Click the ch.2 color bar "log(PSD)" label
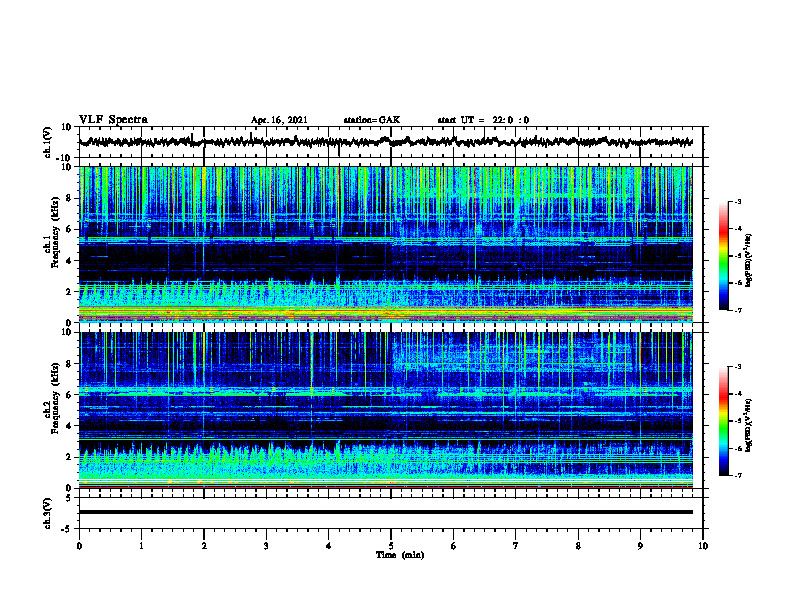Screen dimensions: 792x612 click(x=748, y=425)
